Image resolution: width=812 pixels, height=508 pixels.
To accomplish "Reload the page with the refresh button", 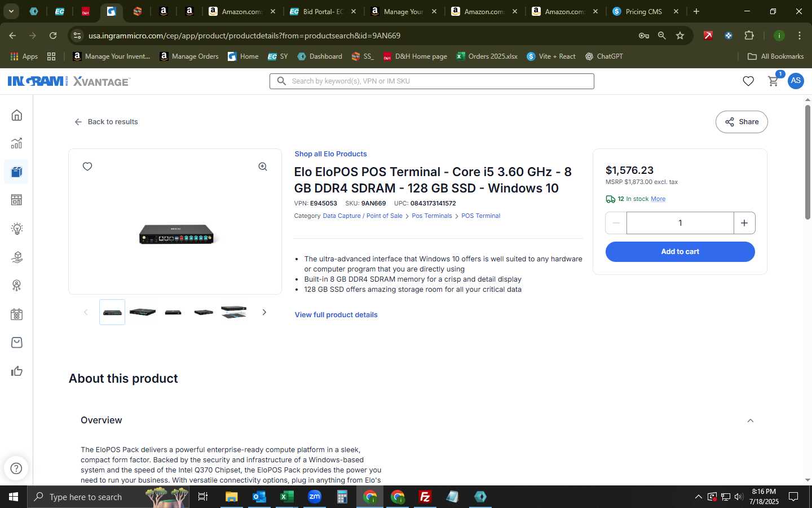I will pyautogui.click(x=53, y=36).
